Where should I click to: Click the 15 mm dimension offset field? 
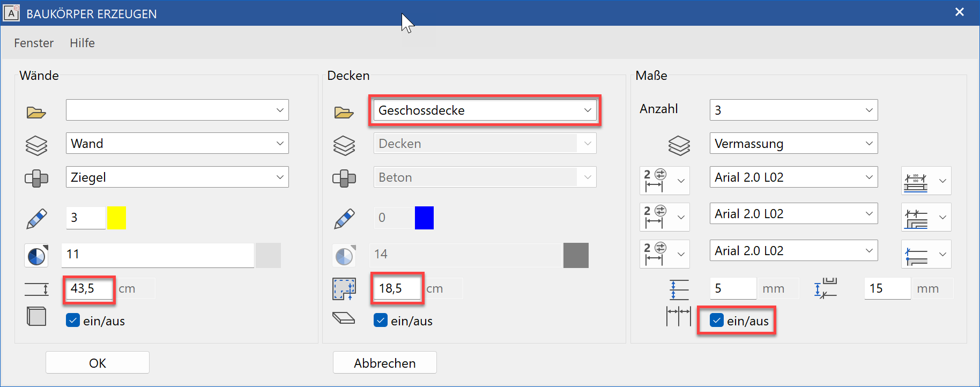point(887,288)
